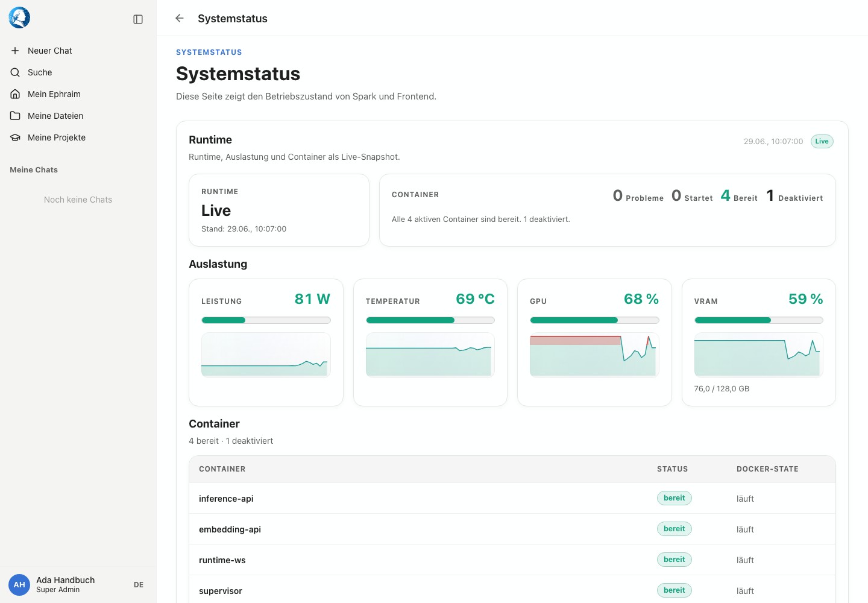Click the back arrow next to Systemstatus
This screenshot has width=868, height=603.
tap(180, 18)
